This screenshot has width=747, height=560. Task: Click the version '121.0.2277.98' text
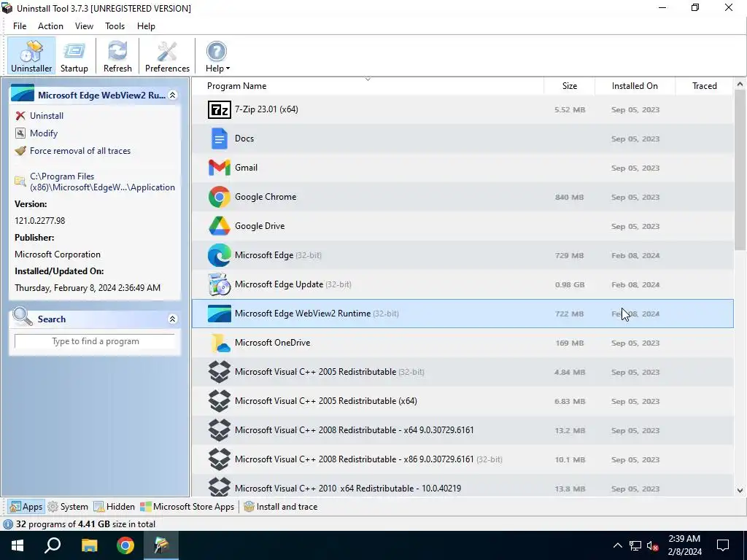coord(39,221)
